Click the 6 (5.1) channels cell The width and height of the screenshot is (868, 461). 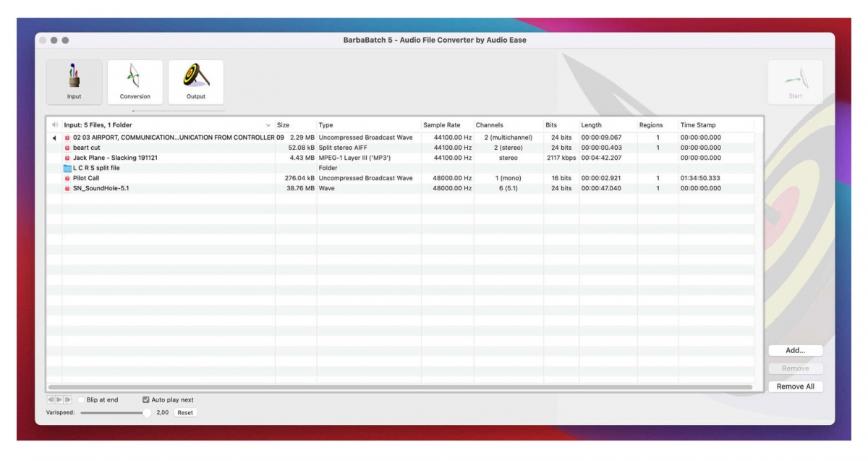coord(509,188)
